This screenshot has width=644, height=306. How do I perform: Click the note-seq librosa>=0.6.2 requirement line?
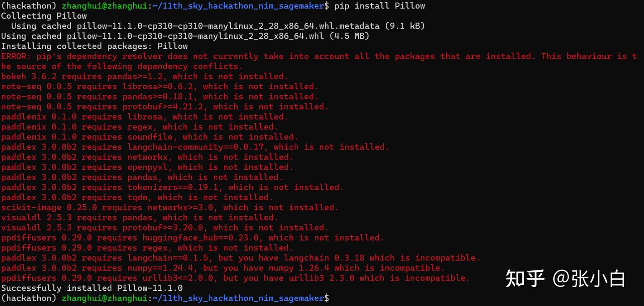160,87
